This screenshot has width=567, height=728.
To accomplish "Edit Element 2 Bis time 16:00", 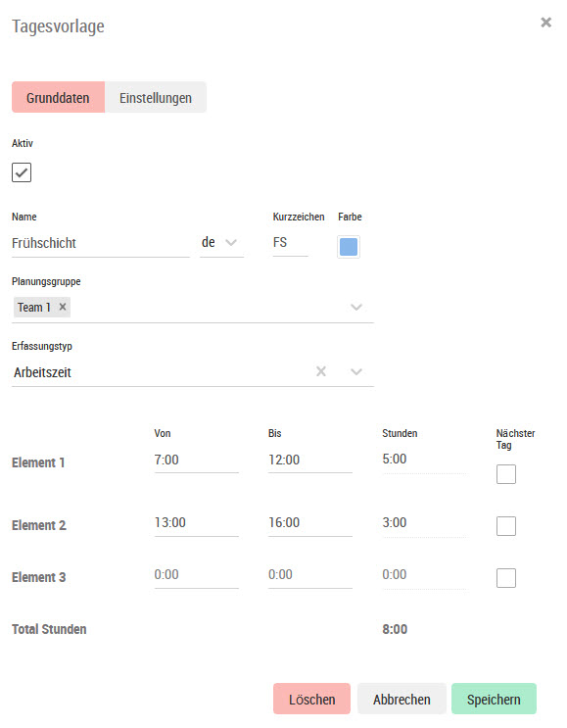I will (x=310, y=523).
